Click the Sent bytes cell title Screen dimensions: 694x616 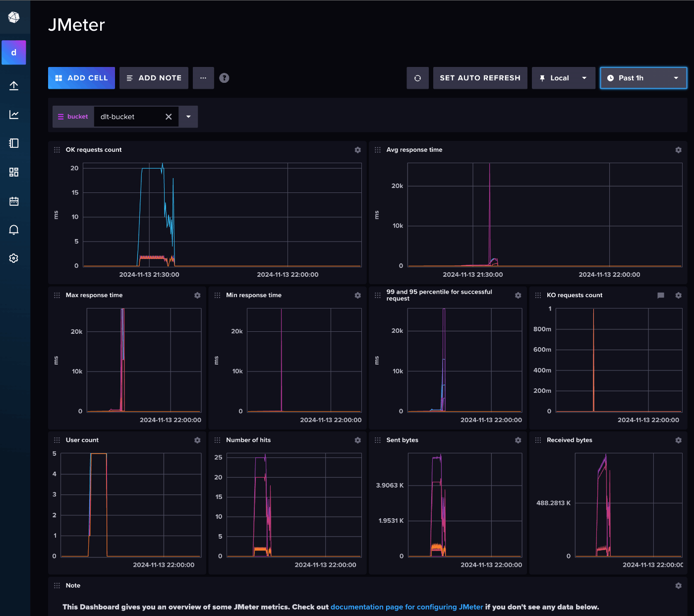coord(403,440)
